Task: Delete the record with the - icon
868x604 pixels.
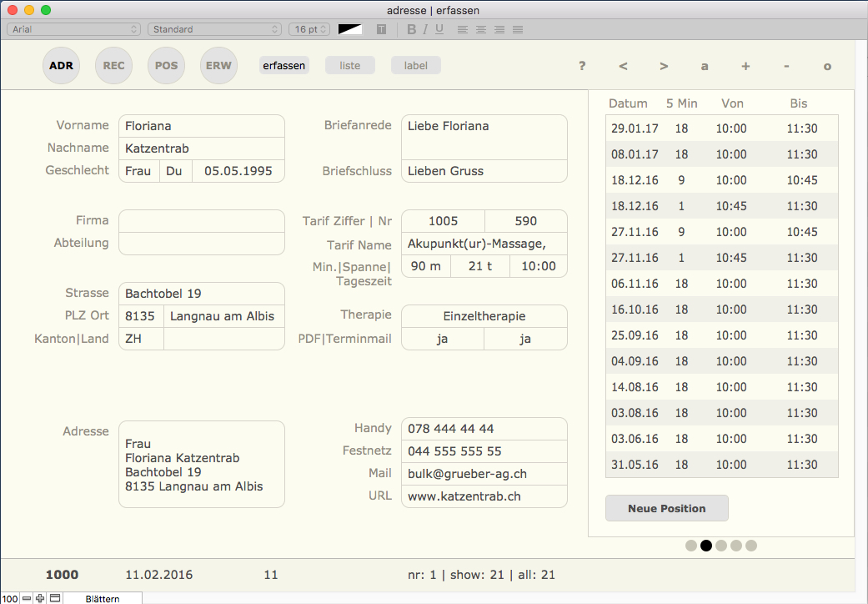Action: coord(786,67)
